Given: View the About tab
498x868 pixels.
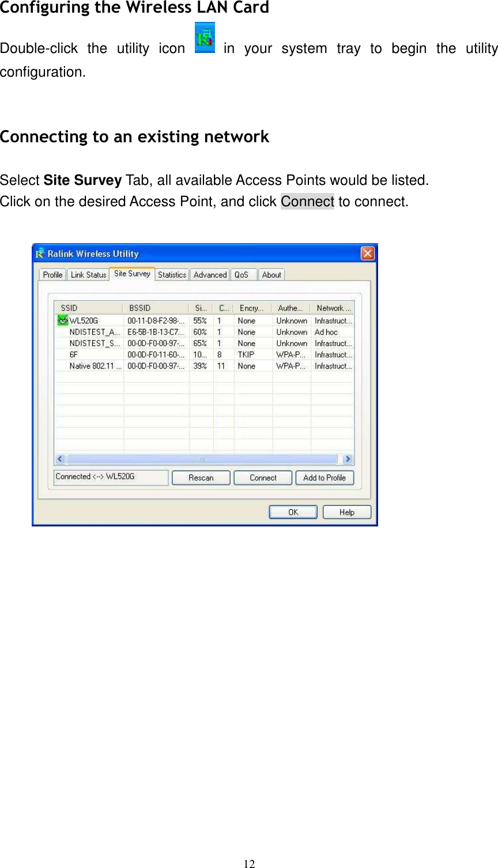Looking at the screenshot, I should 271,275.
